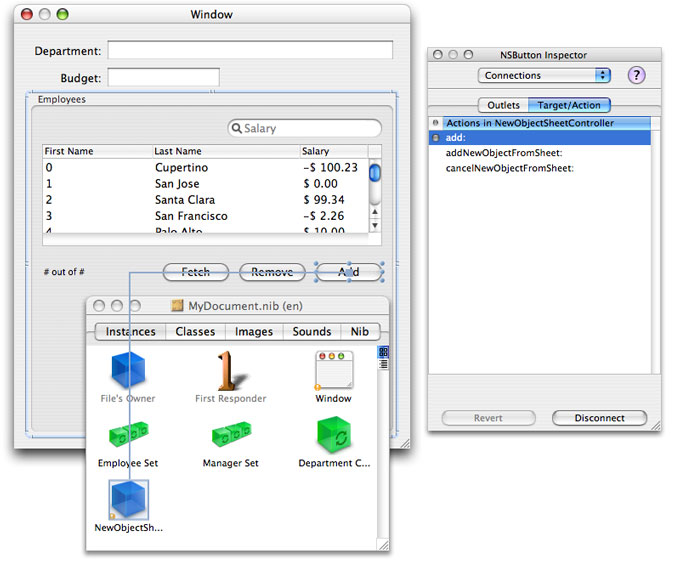Toggle connection dot beside the add: action

click(x=436, y=138)
